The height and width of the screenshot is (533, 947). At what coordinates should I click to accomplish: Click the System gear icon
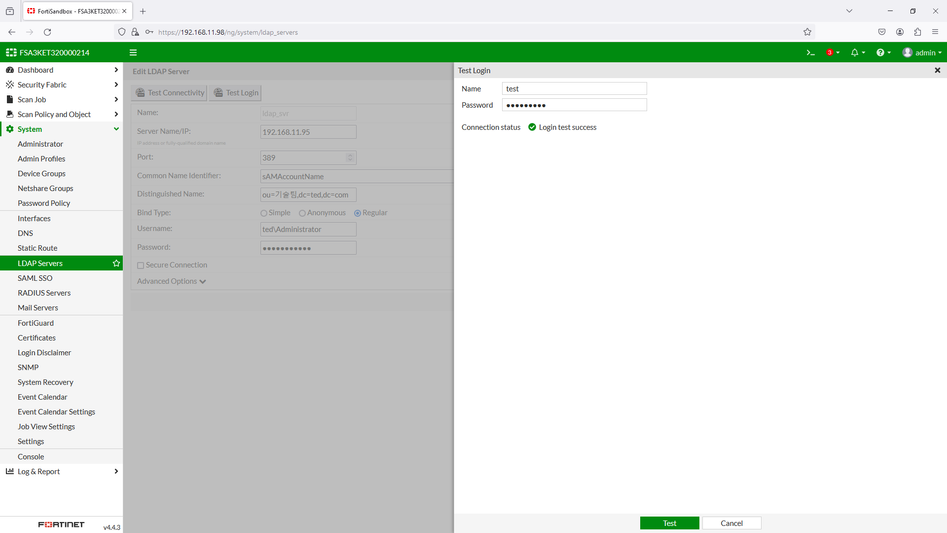pyautogui.click(x=10, y=129)
